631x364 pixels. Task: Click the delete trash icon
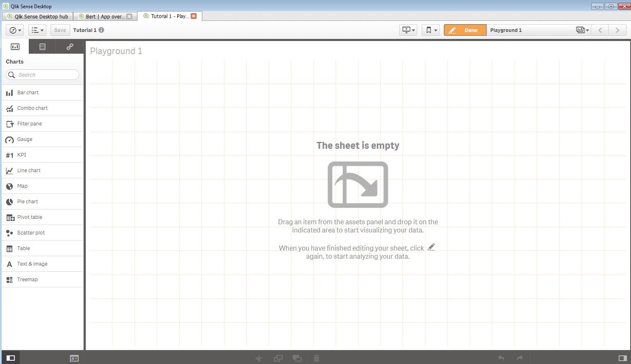click(316, 358)
